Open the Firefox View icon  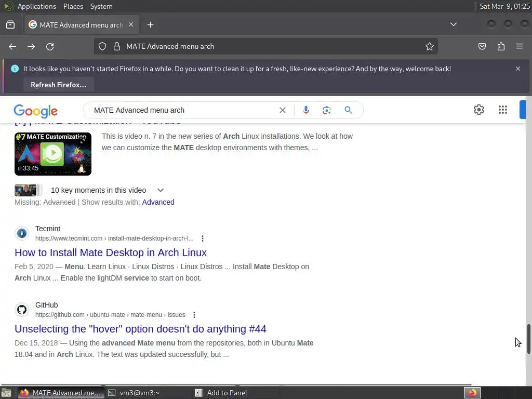(x=10, y=25)
